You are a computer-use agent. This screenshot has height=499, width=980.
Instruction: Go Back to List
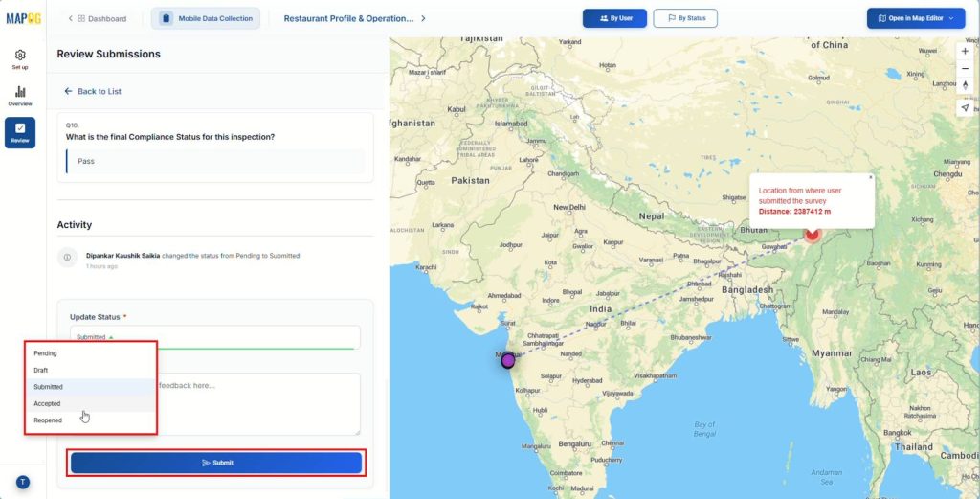(93, 91)
